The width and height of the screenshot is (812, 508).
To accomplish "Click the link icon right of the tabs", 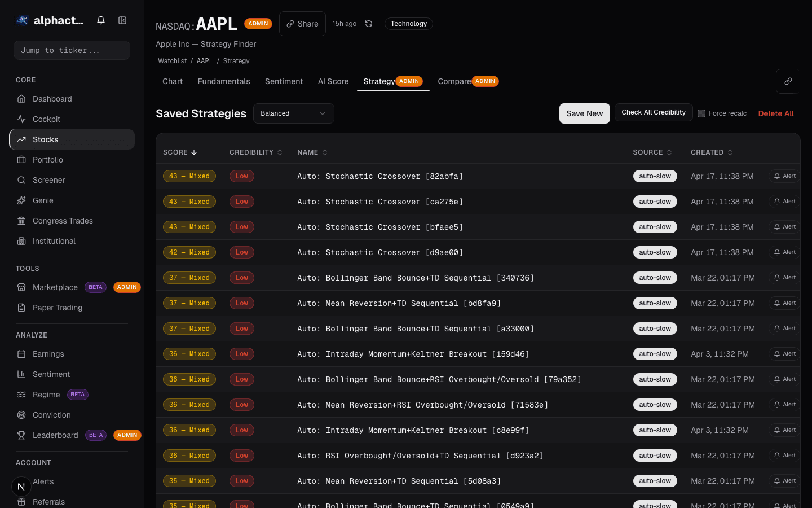I will 788,81.
